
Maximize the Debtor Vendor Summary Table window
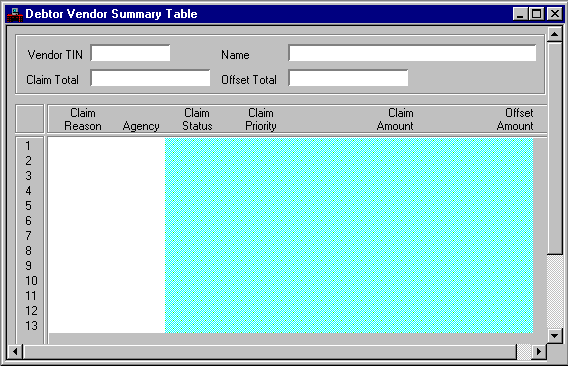536,14
